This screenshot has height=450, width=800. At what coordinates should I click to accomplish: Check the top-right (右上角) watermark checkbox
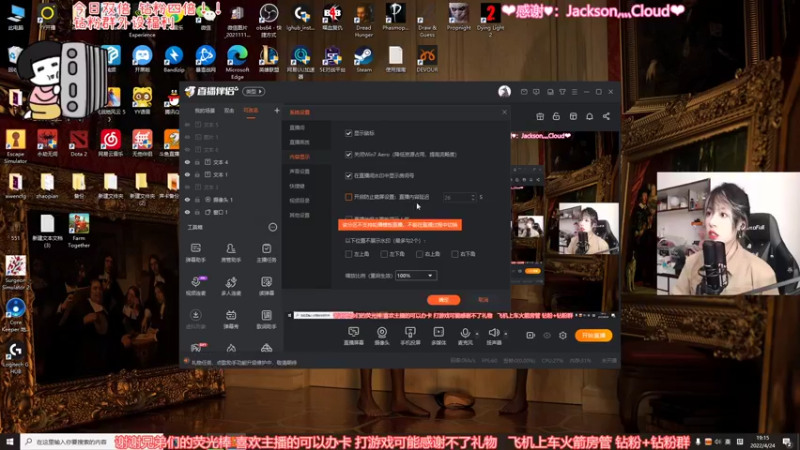coord(419,254)
